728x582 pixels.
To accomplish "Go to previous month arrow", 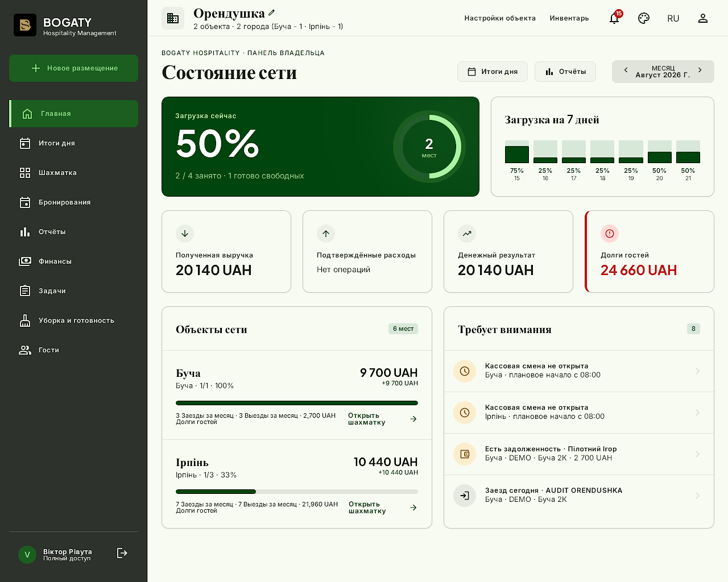I will pos(626,70).
